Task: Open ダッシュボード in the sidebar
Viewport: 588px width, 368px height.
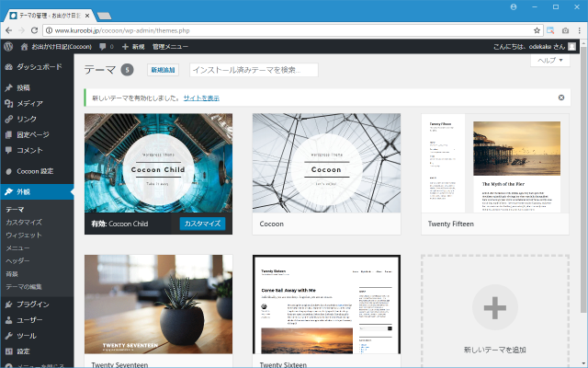Action: [39, 67]
